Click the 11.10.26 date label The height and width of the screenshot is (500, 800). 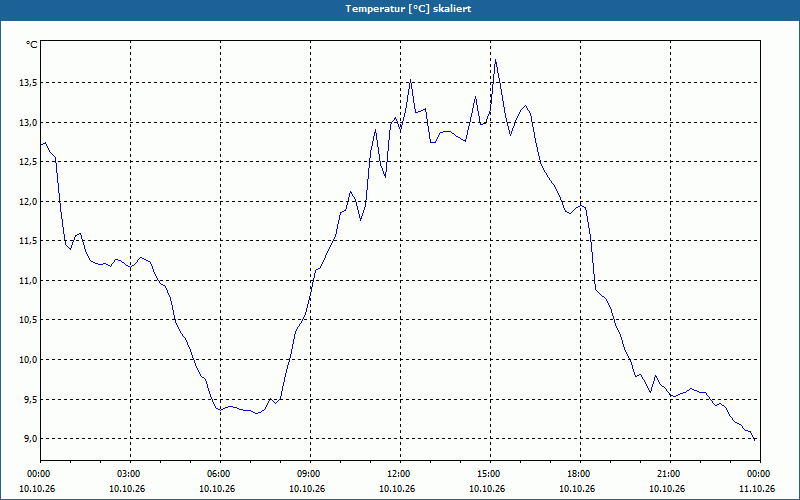(757, 489)
